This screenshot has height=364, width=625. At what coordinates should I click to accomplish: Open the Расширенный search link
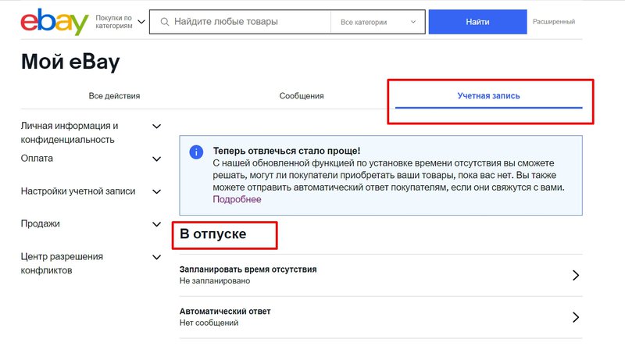coord(554,22)
